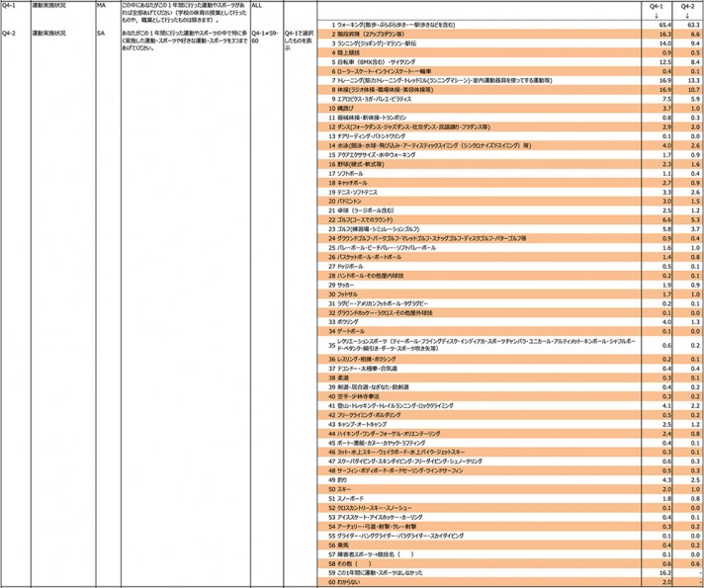This screenshot has width=704, height=588.
Task: Click the 13.3 value in the トレーニング row
Action: (694, 81)
